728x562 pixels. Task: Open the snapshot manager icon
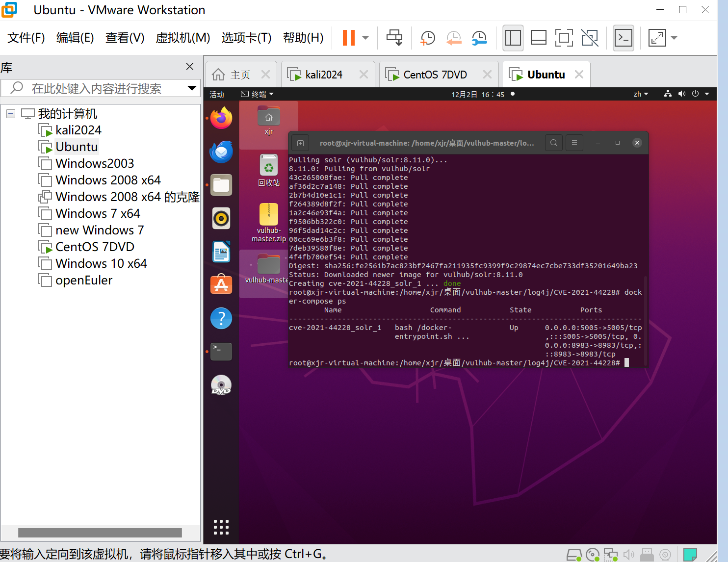point(479,38)
